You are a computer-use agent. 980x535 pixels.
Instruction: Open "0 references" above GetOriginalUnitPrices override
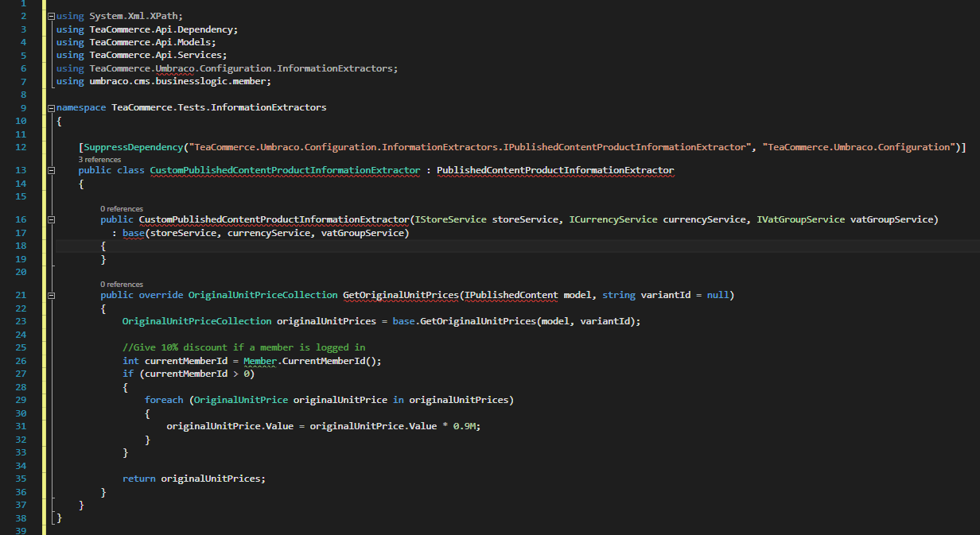122,284
